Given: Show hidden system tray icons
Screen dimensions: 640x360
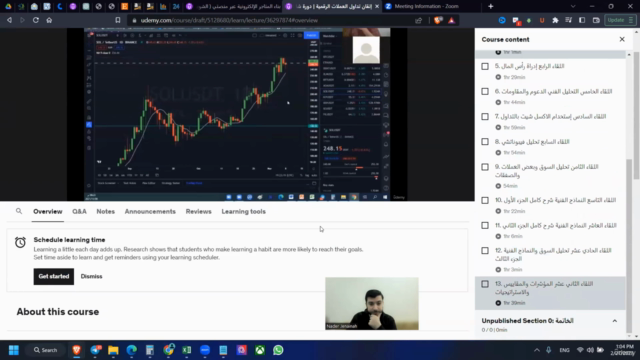Looking at the screenshot, I should pyautogui.click(x=536, y=350).
